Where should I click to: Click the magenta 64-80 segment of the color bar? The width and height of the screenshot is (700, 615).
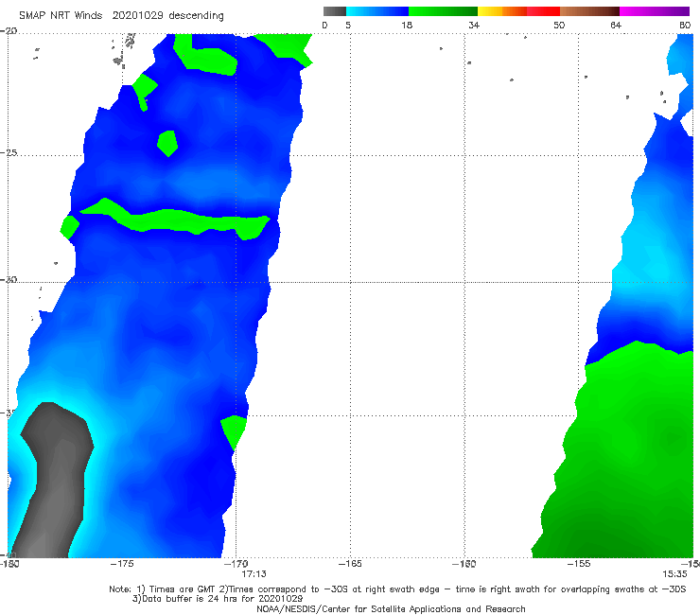[655, 11]
